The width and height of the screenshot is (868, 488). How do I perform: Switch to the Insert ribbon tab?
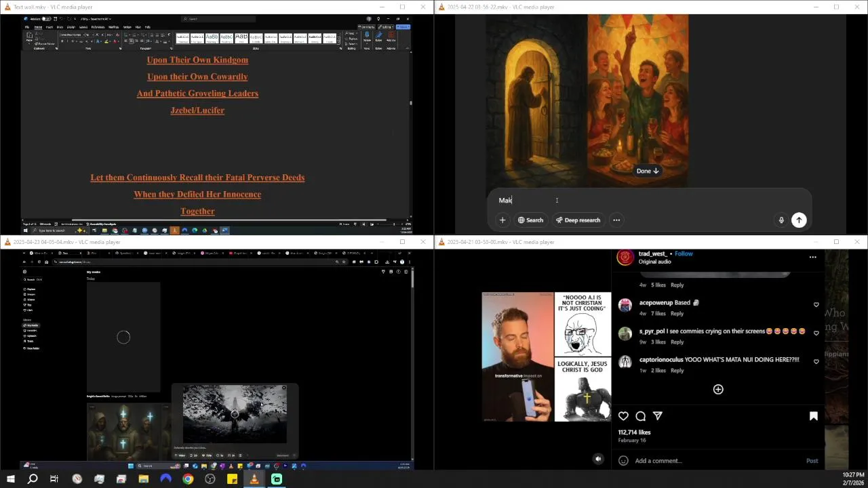50,27
